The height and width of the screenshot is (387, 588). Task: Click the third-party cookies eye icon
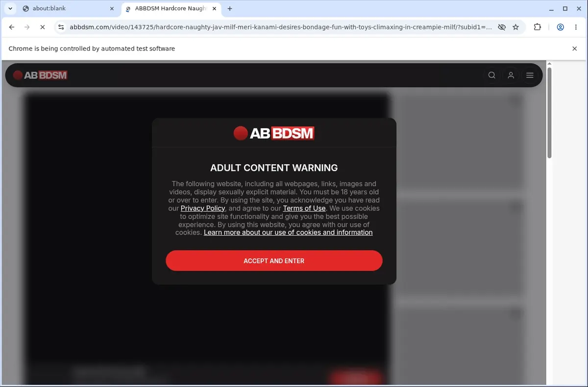click(502, 27)
